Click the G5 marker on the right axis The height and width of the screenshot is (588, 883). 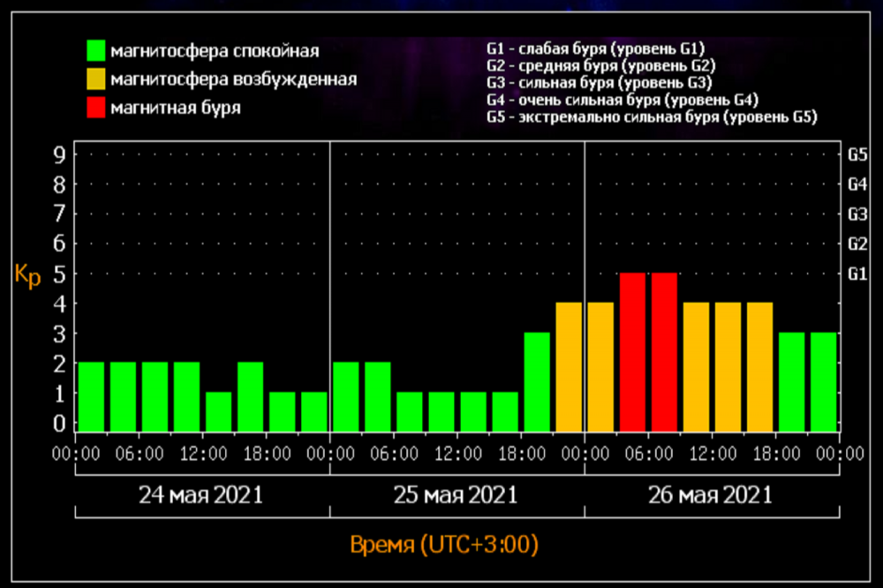857,155
